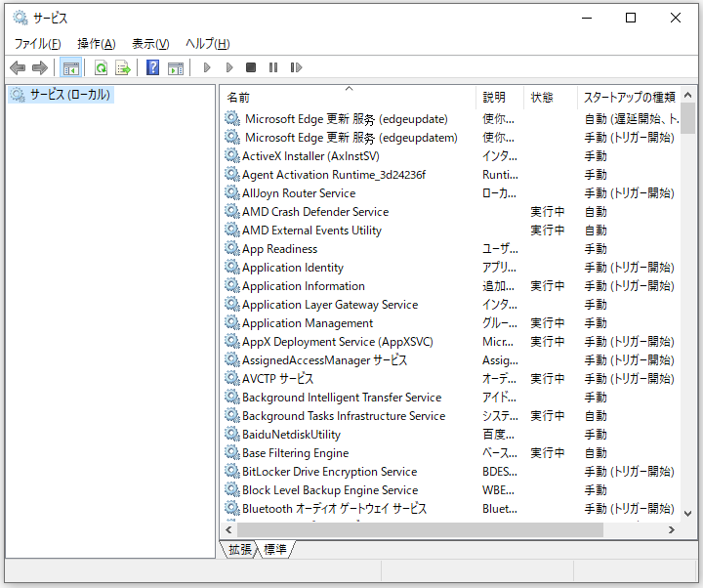Open the Help toolbar icon
Image resolution: width=703 pixels, height=588 pixels.
[153, 67]
